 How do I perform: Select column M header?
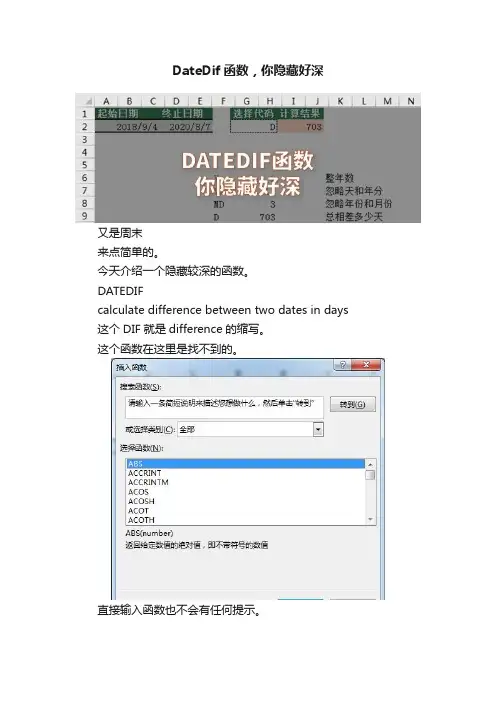click(x=387, y=101)
